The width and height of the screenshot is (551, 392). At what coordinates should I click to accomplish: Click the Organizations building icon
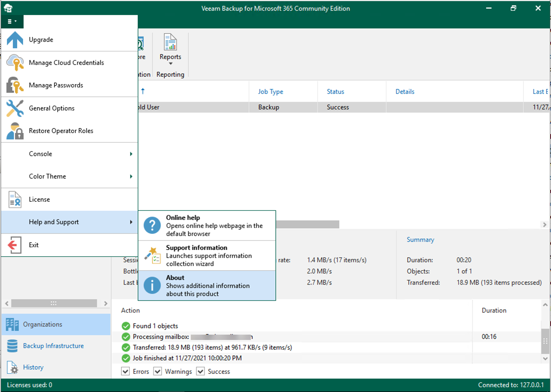[x=12, y=324]
